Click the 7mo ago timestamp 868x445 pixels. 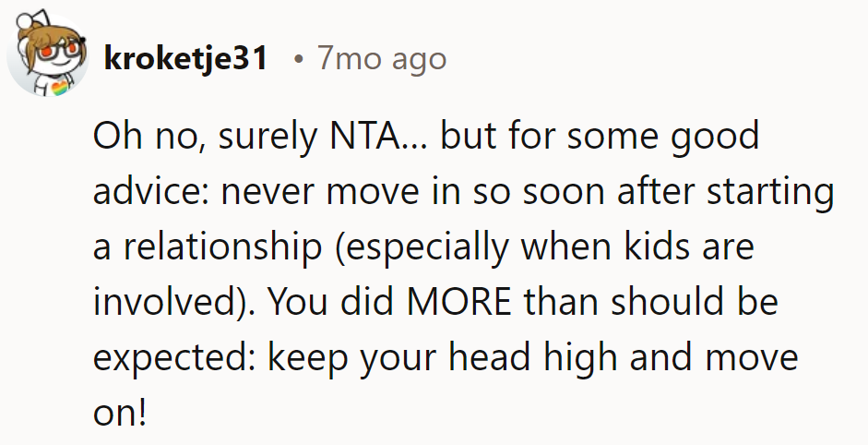click(x=381, y=59)
